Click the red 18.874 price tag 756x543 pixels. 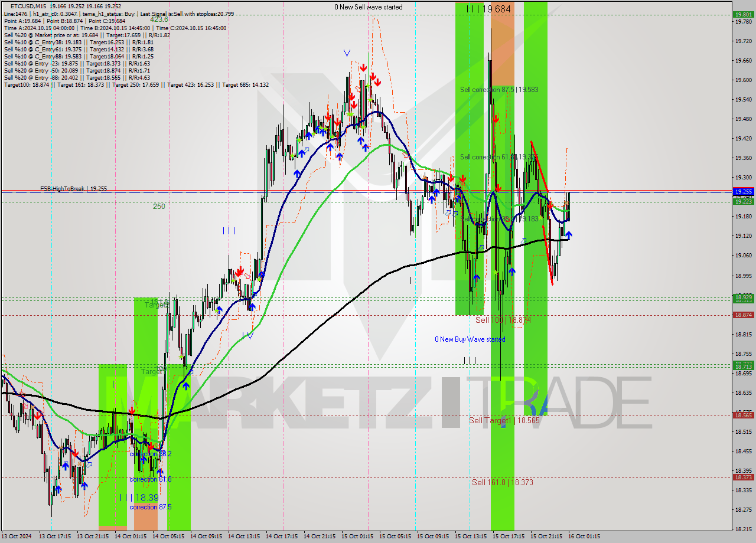(742, 315)
